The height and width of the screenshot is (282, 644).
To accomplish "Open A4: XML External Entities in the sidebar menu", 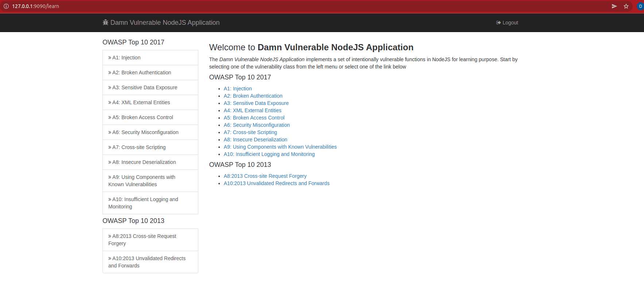I will (150, 102).
